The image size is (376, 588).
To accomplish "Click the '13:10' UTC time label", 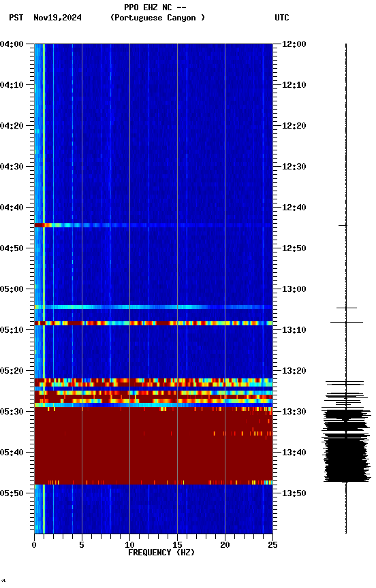I will click(294, 330).
